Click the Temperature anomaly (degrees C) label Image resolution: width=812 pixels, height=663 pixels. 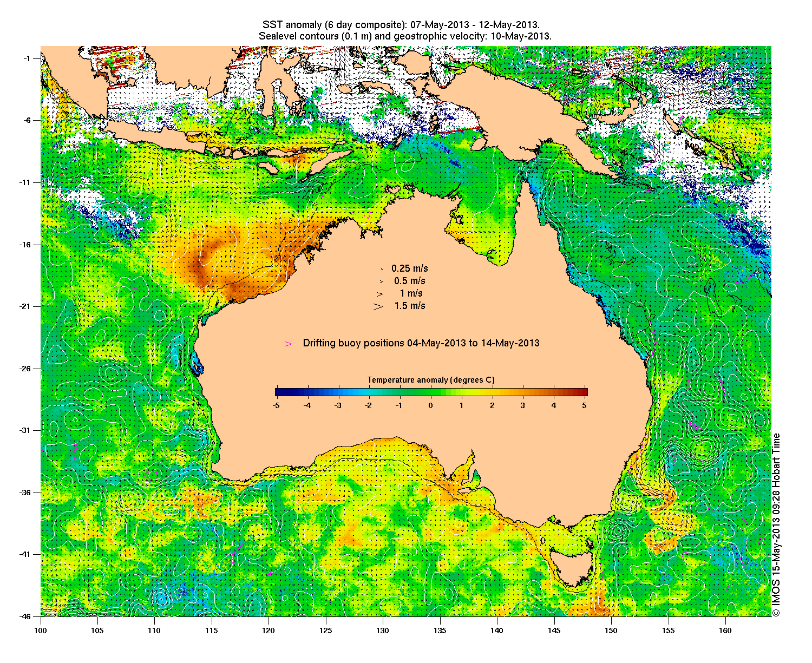(x=431, y=380)
